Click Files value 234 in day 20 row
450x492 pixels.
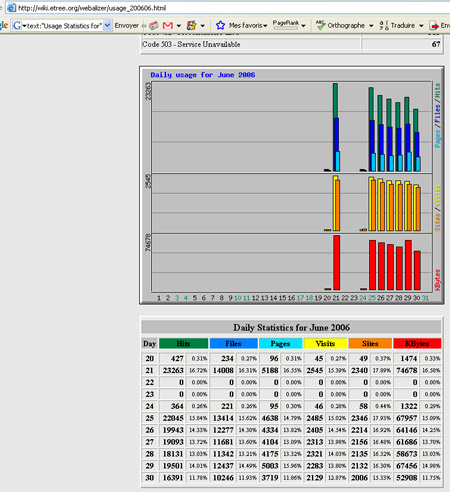(x=227, y=358)
